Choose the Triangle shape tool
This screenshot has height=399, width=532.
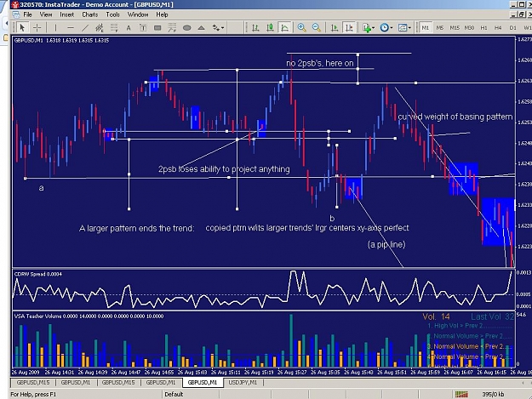point(202,28)
